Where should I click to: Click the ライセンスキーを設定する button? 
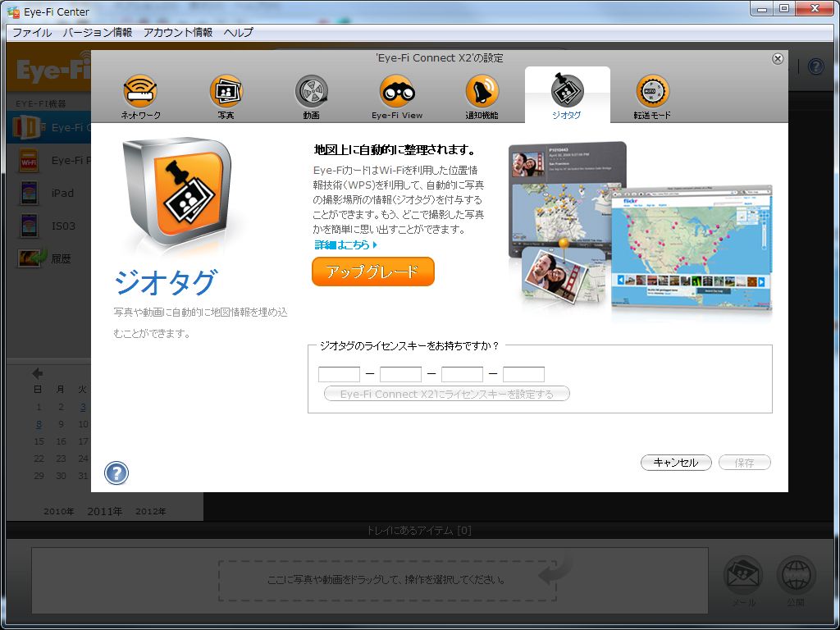point(447,394)
